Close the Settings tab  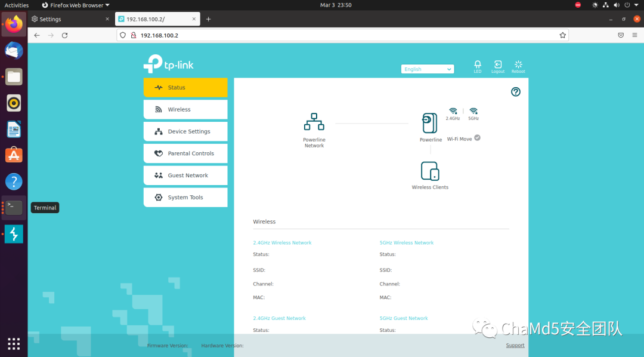coord(107,19)
